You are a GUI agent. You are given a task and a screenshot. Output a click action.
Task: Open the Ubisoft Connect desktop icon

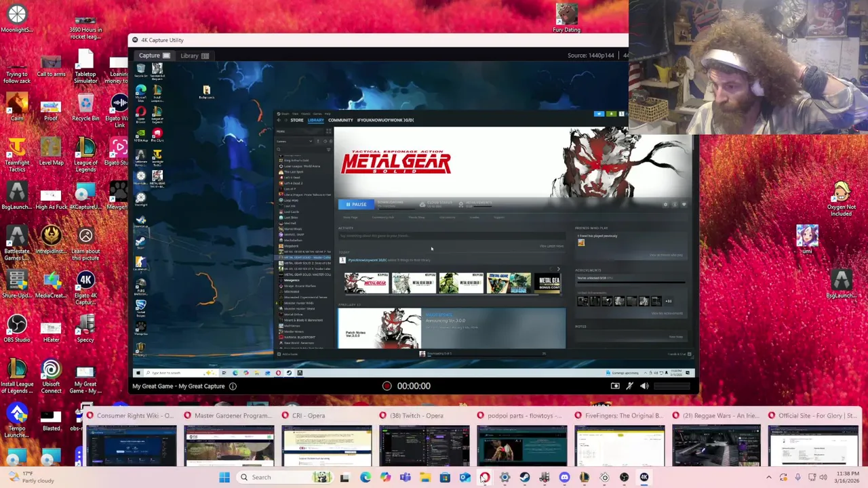pyautogui.click(x=51, y=377)
